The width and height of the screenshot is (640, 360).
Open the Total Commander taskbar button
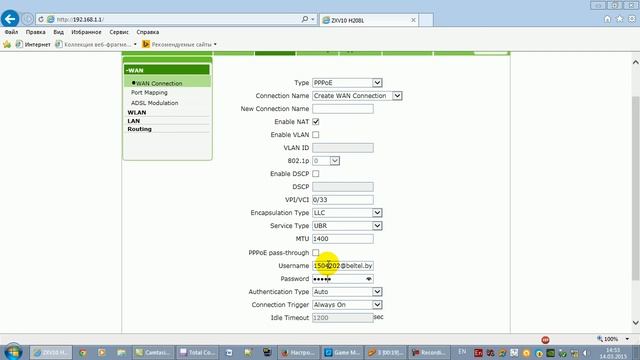[197, 352]
